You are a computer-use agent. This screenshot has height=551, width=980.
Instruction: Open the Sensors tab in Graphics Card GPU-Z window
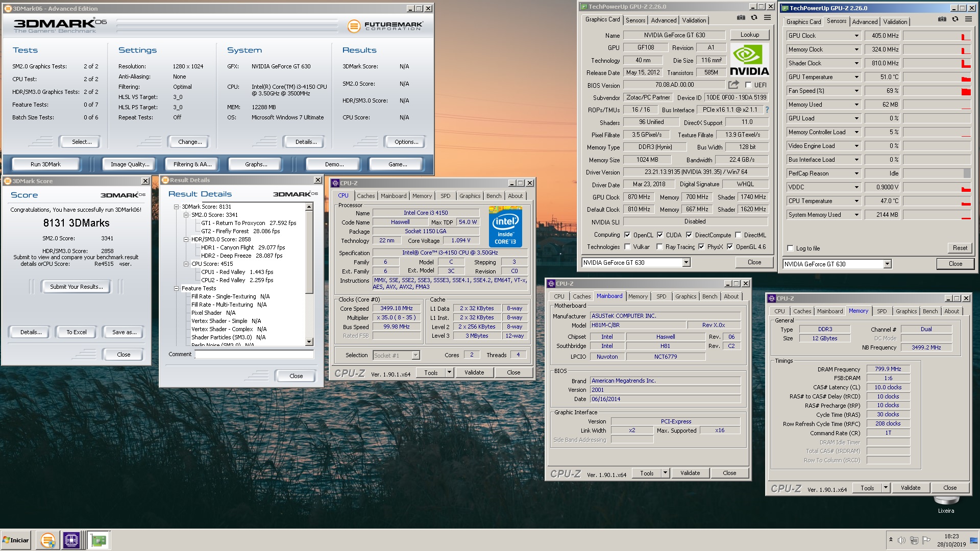[635, 20]
